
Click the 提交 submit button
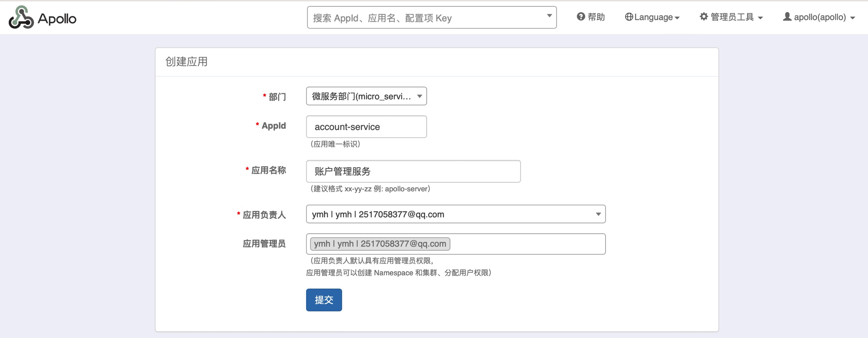click(324, 300)
